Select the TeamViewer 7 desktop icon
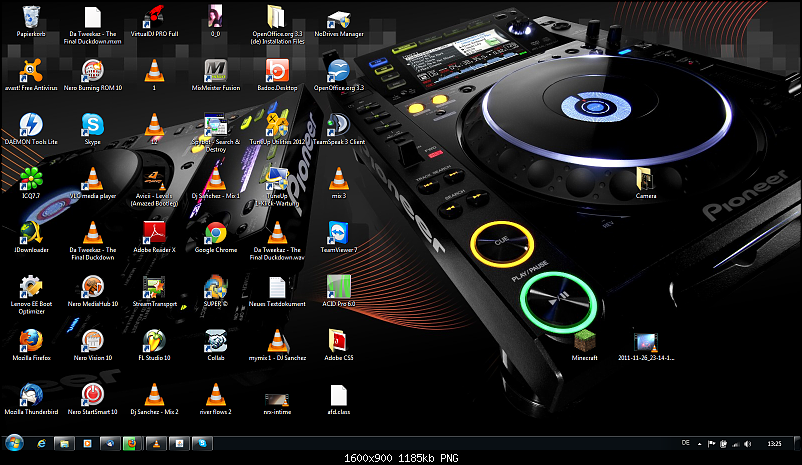Viewport: 802px width, 465px height. coord(337,233)
